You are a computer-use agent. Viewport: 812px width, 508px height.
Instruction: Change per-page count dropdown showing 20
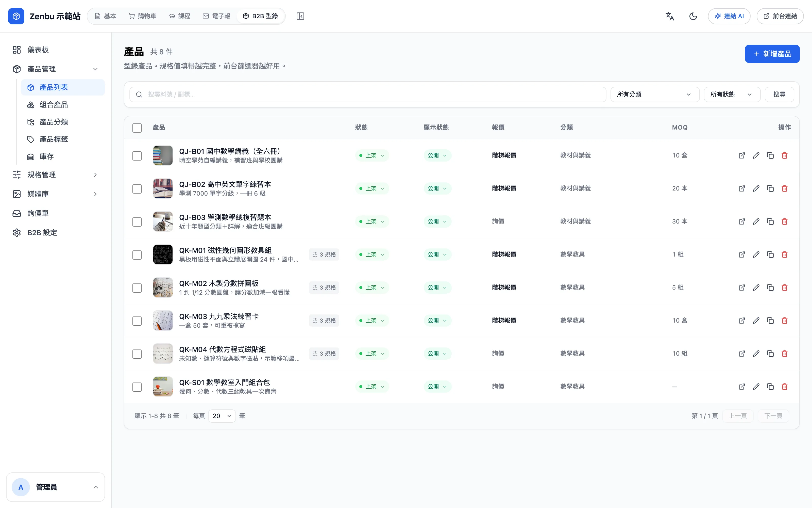[222, 416]
